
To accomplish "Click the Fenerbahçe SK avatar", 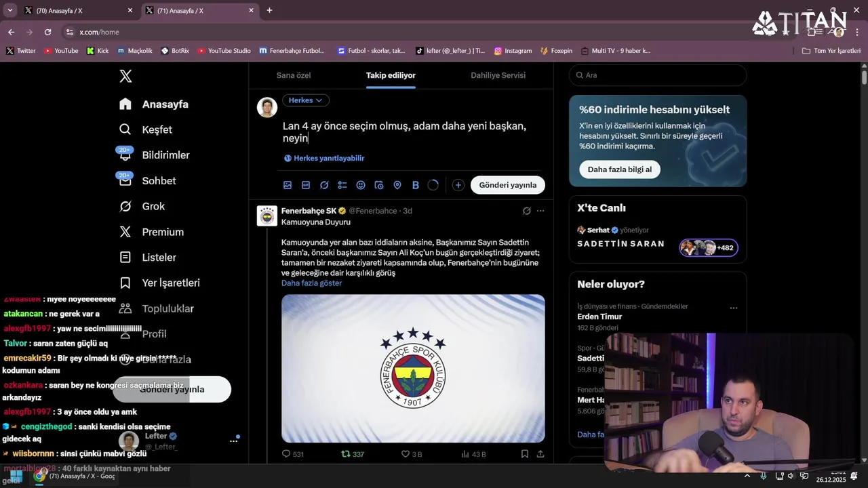I will pos(267,216).
